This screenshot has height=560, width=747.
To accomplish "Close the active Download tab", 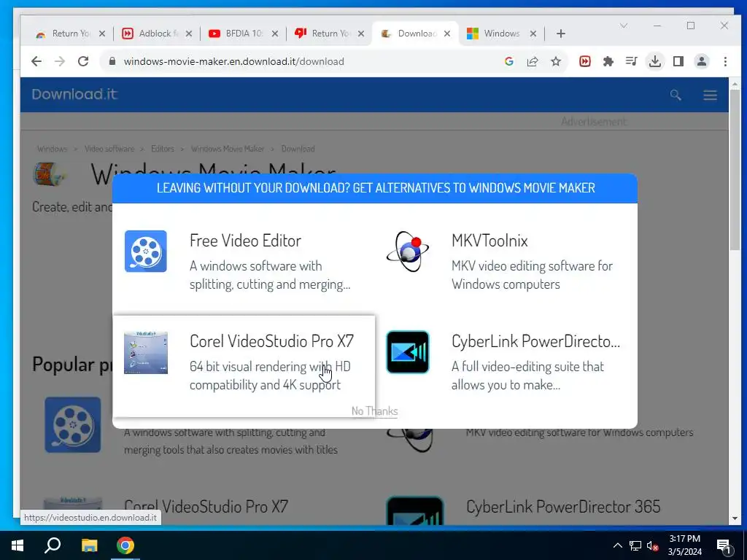I will [447, 34].
